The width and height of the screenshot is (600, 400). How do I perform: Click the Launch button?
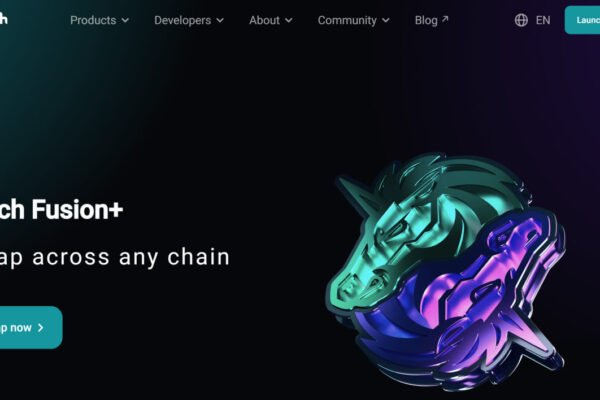point(582,20)
